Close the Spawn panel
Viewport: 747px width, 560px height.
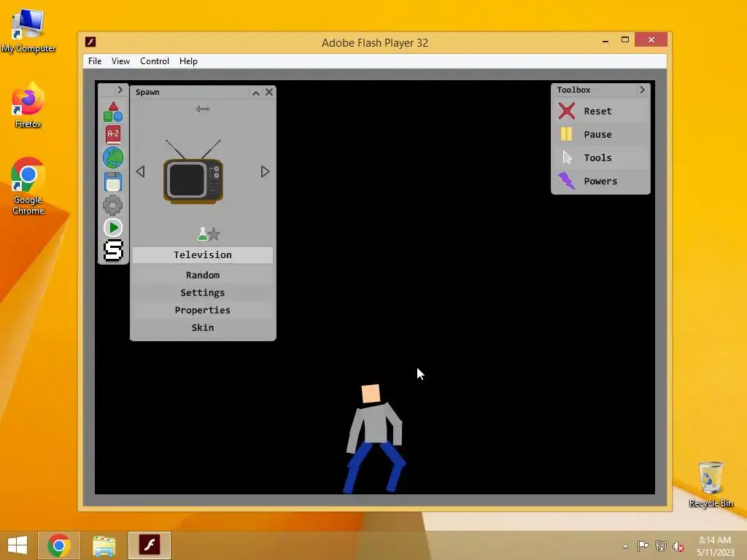pos(269,92)
